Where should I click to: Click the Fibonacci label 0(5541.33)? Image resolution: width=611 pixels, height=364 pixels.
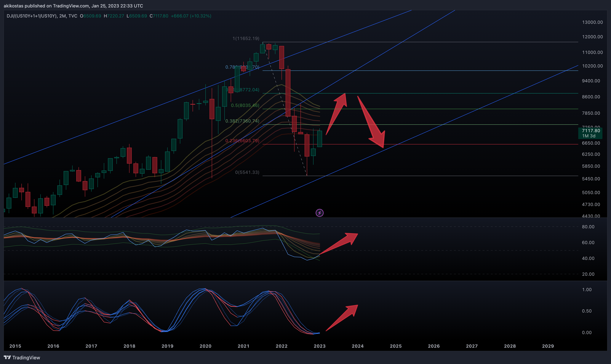(x=247, y=172)
